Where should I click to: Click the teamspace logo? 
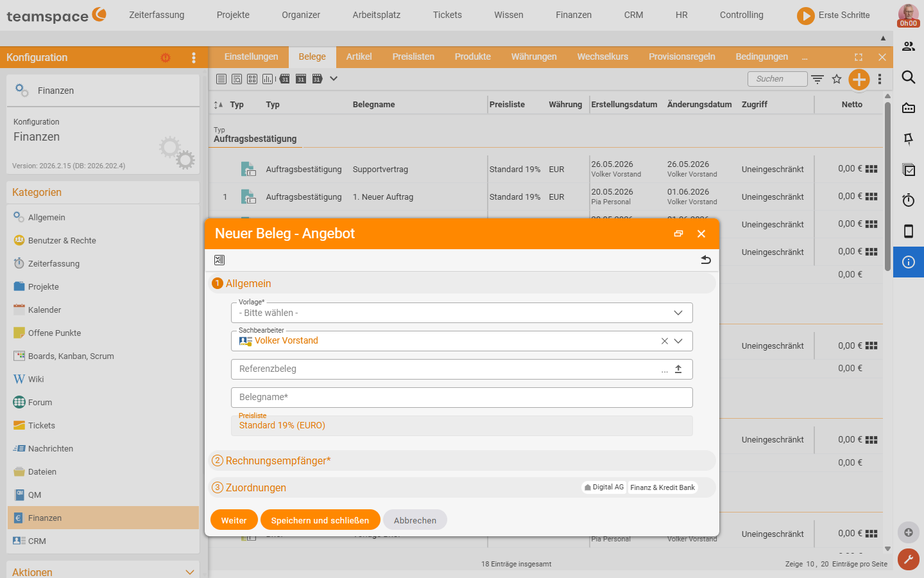56,15
